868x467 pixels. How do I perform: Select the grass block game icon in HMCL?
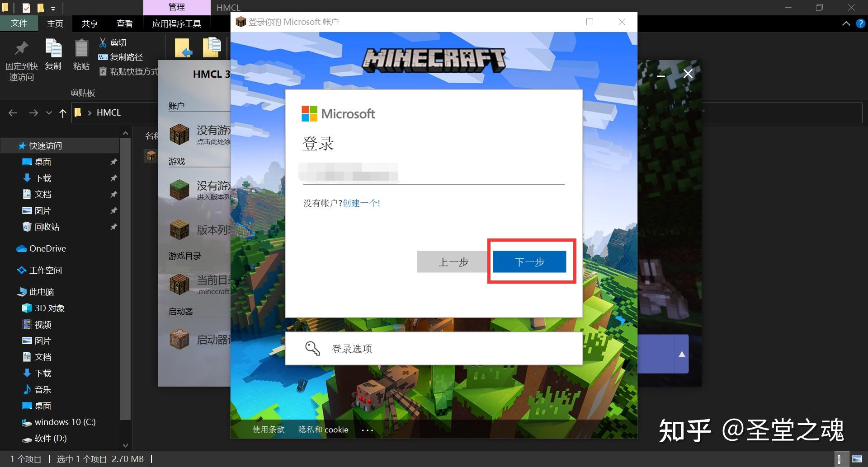coord(179,190)
